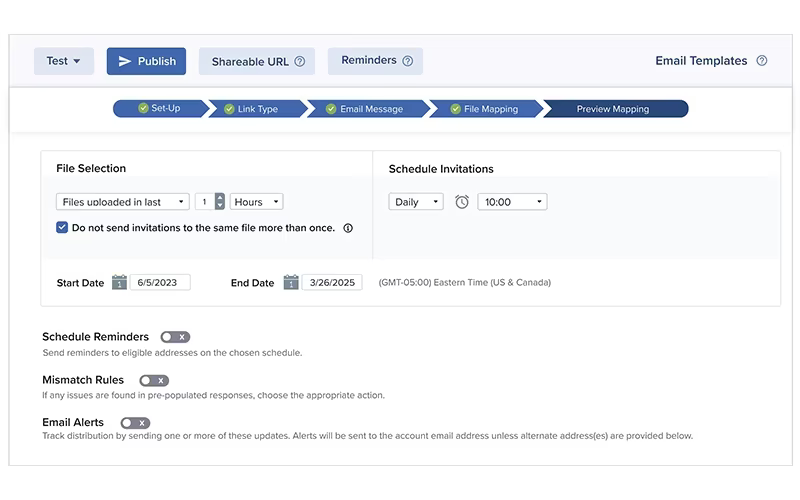Screen dimensions: 800x500
Task: Click the Email Alerts label
Action: (73, 422)
